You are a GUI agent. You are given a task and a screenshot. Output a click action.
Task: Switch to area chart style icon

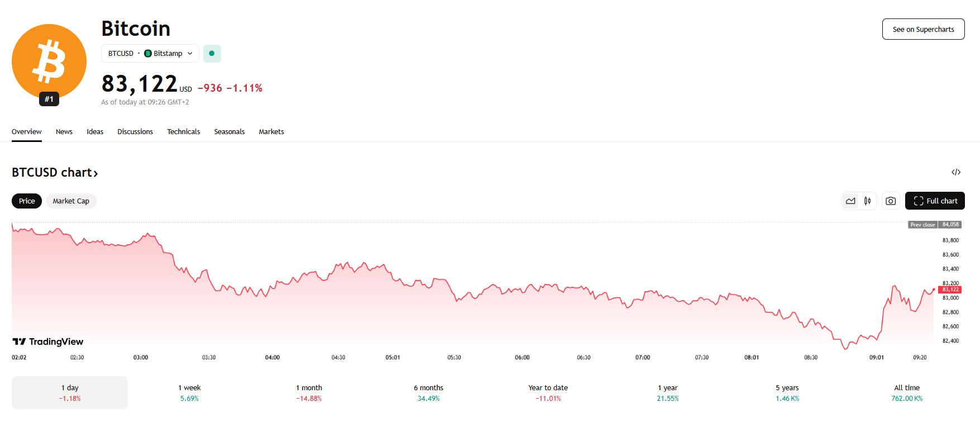click(850, 201)
